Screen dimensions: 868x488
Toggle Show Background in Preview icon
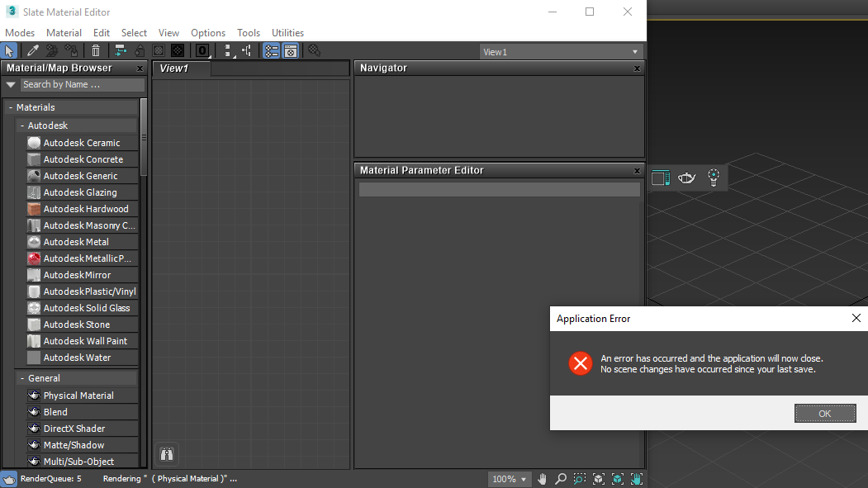[178, 51]
